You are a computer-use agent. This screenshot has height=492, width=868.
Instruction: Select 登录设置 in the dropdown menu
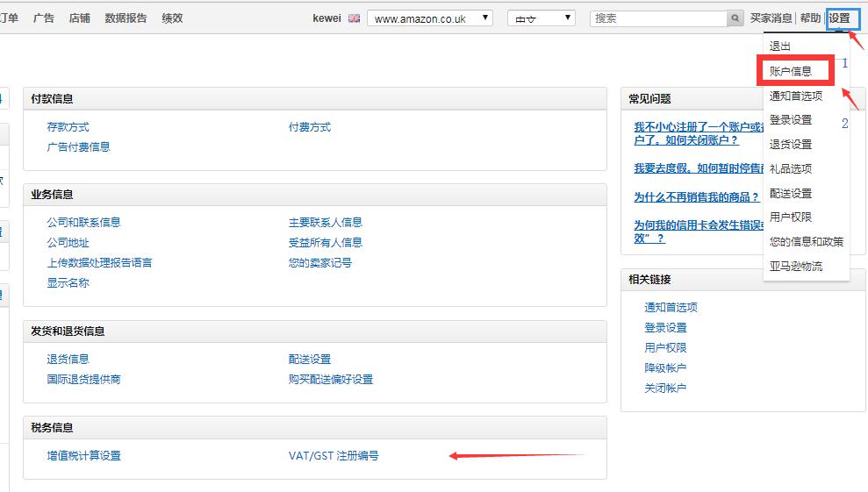pyautogui.click(x=791, y=119)
